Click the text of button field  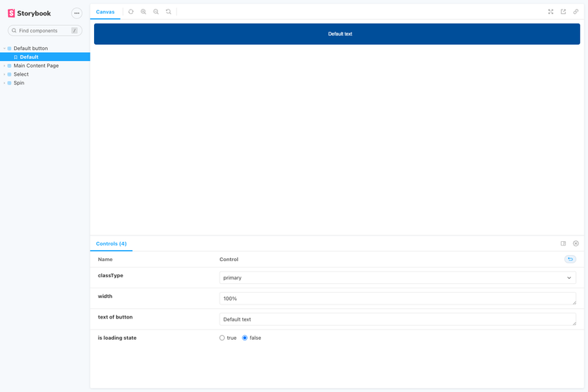click(398, 319)
